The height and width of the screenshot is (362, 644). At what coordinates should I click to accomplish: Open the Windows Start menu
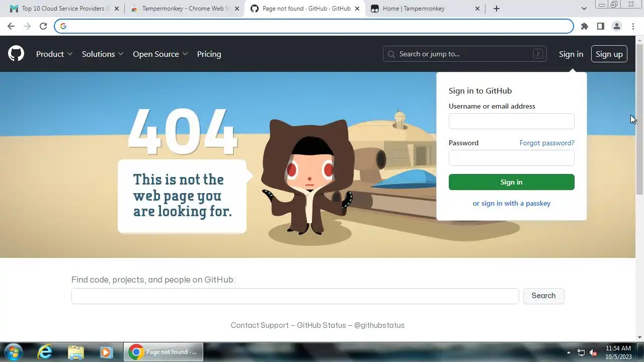(x=13, y=352)
